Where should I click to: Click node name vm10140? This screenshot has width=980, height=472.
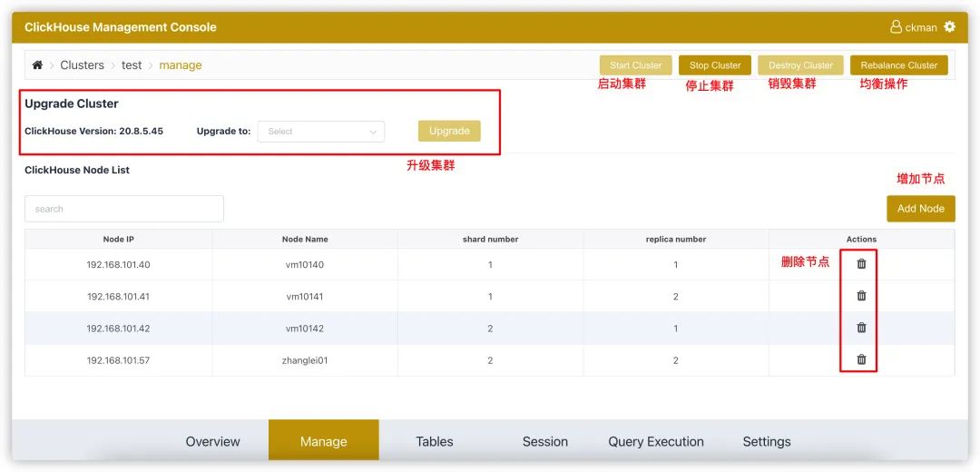[x=305, y=264]
